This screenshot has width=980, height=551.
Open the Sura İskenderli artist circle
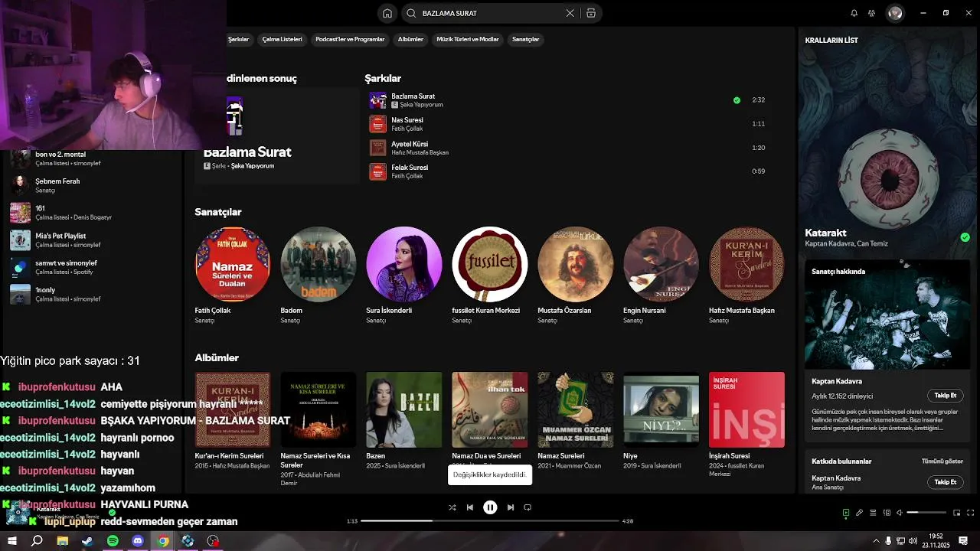point(404,264)
